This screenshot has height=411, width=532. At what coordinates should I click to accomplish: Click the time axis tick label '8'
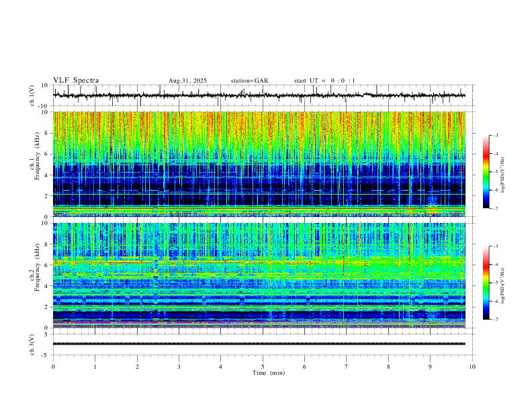click(x=388, y=367)
